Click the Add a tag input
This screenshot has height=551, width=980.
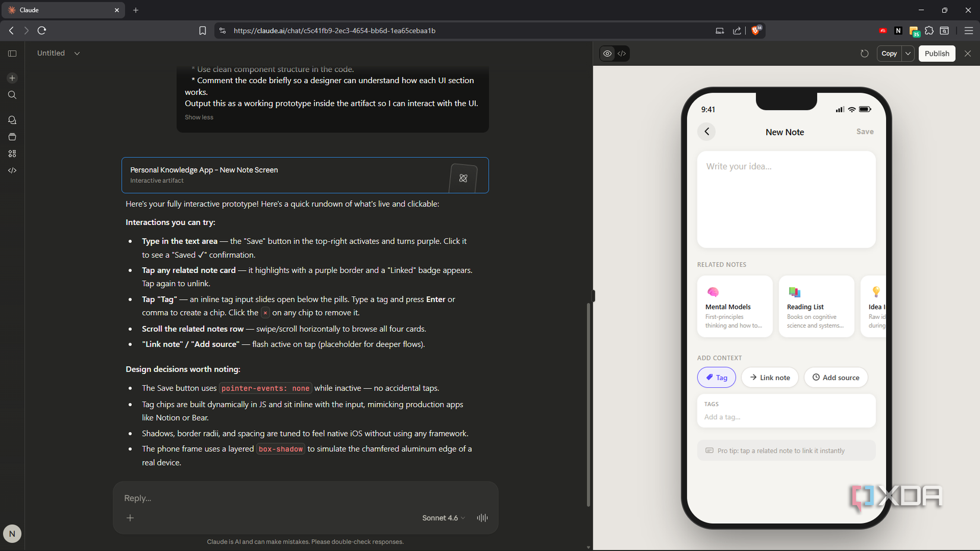coord(786,417)
